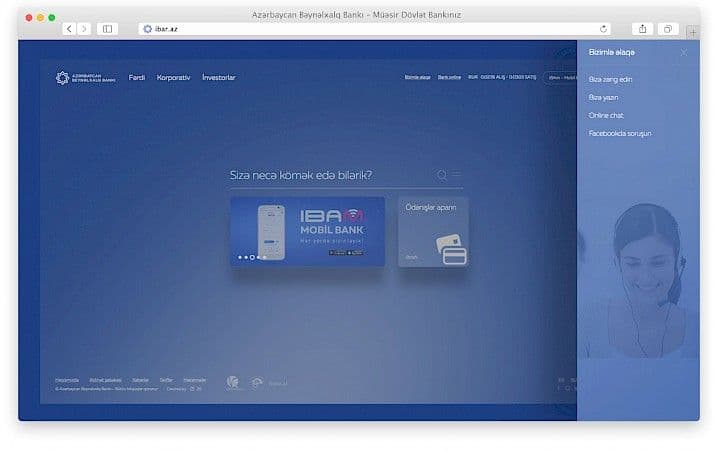717x451 pixels.
Task: Click the second footer partner logo
Action: tap(257, 383)
